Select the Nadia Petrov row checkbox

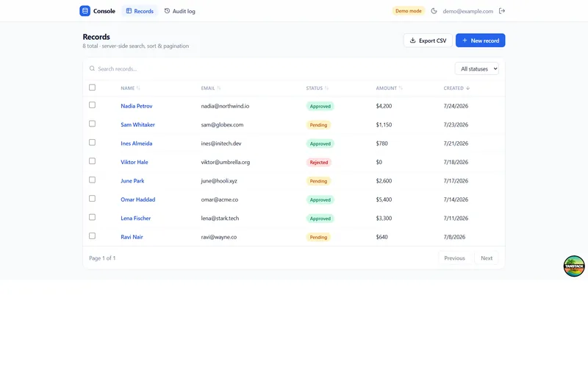93,105
